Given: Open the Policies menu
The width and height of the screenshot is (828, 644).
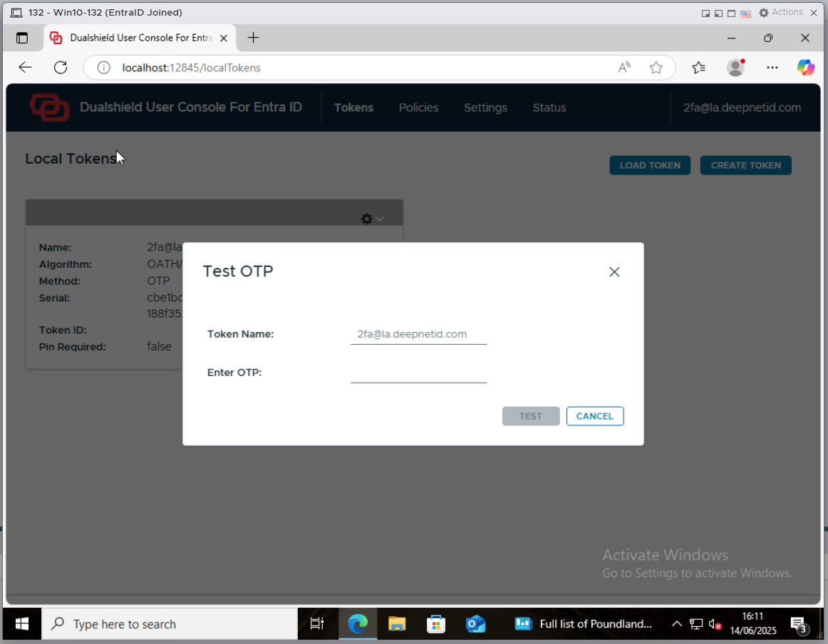Looking at the screenshot, I should click(x=418, y=108).
